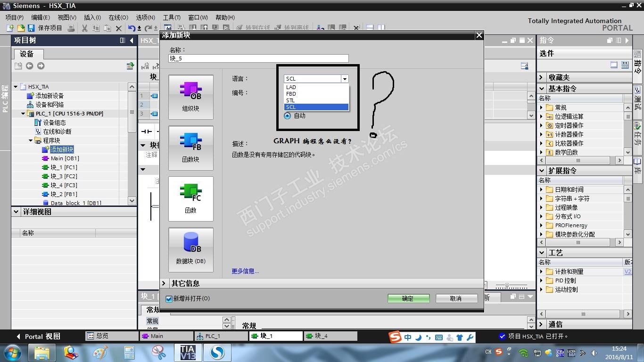
Task: Choose STL from the language list
Action: coord(316,100)
